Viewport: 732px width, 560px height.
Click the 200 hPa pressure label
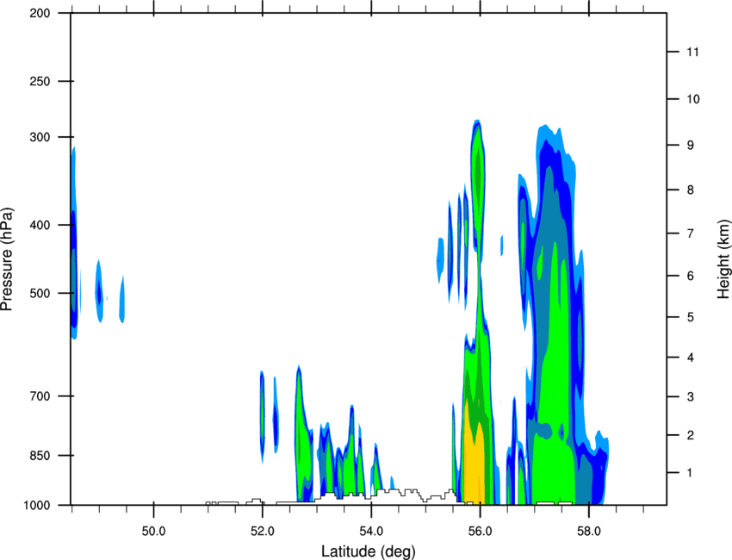tap(40, 13)
